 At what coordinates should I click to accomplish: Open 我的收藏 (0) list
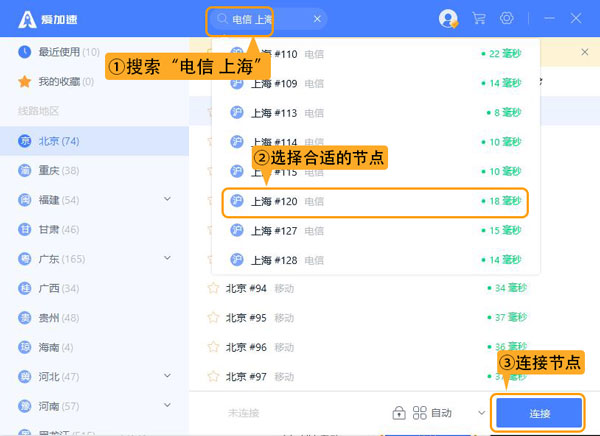[94, 82]
